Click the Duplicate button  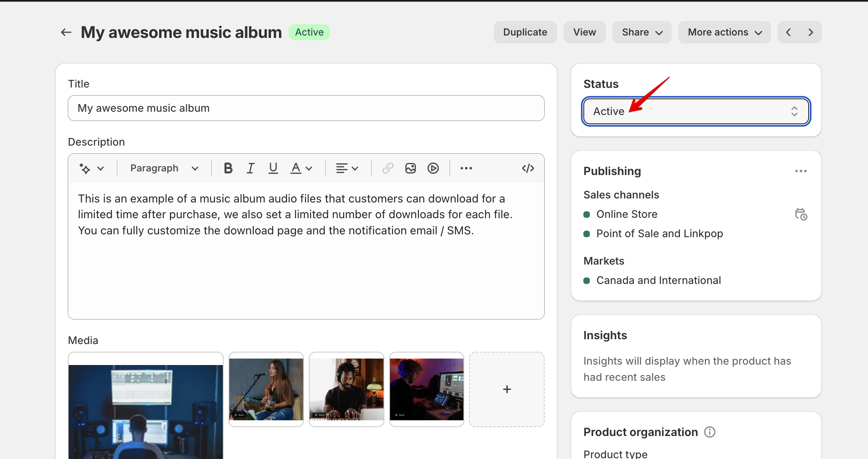tap(525, 32)
